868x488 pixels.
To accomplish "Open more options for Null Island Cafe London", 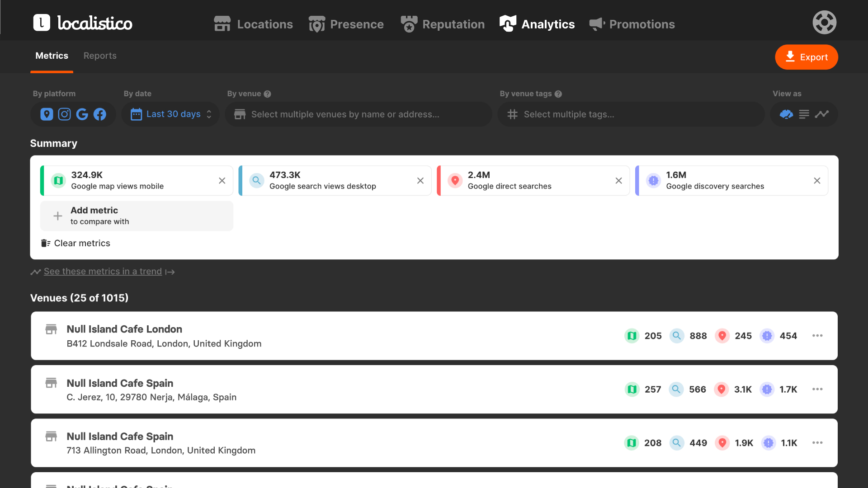I will pos(817,336).
